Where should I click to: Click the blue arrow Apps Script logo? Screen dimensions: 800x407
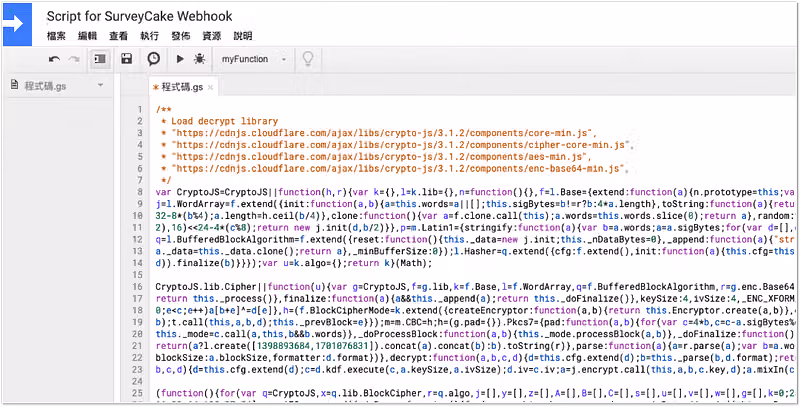pos(17,24)
